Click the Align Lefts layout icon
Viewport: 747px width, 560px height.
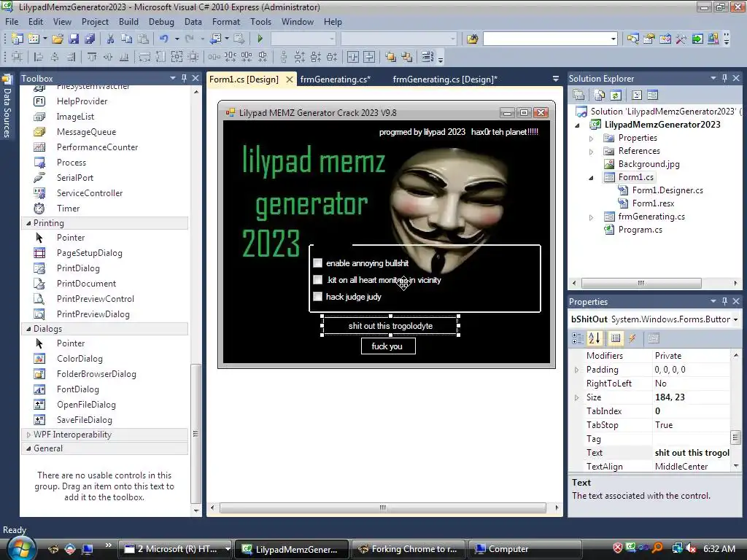pos(39,57)
